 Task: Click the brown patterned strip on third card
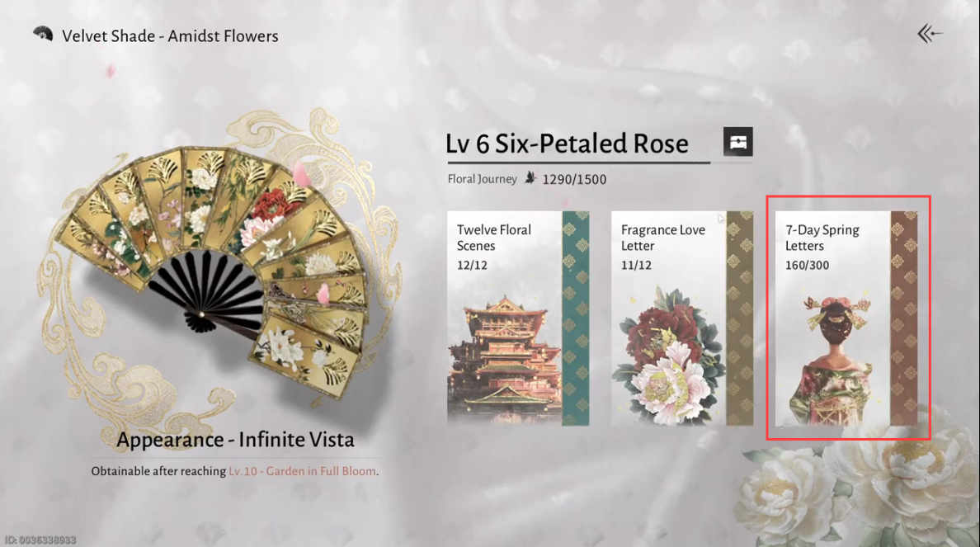(x=904, y=318)
